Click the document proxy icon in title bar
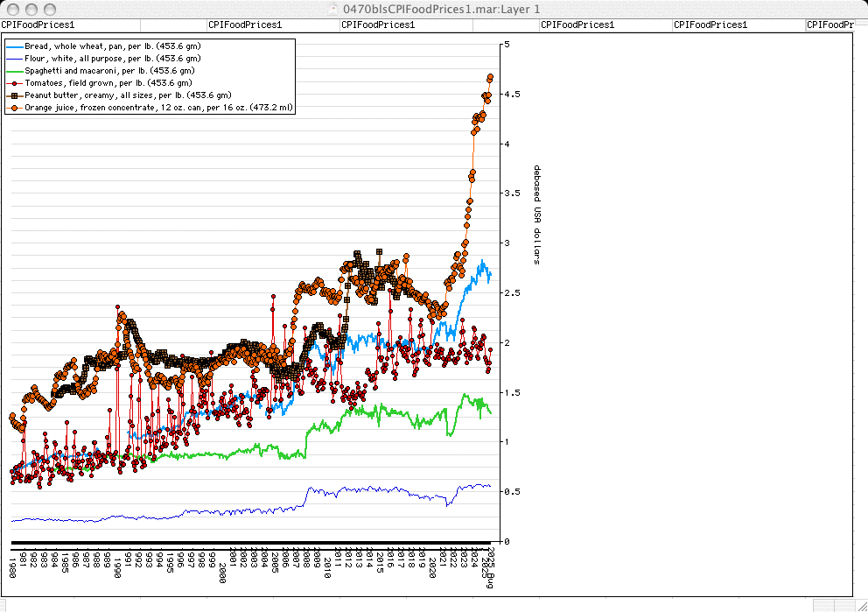 pyautogui.click(x=333, y=9)
